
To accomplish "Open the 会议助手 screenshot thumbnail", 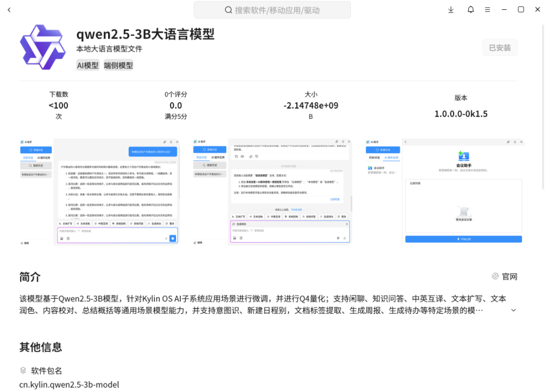I will pyautogui.click(x=445, y=192).
